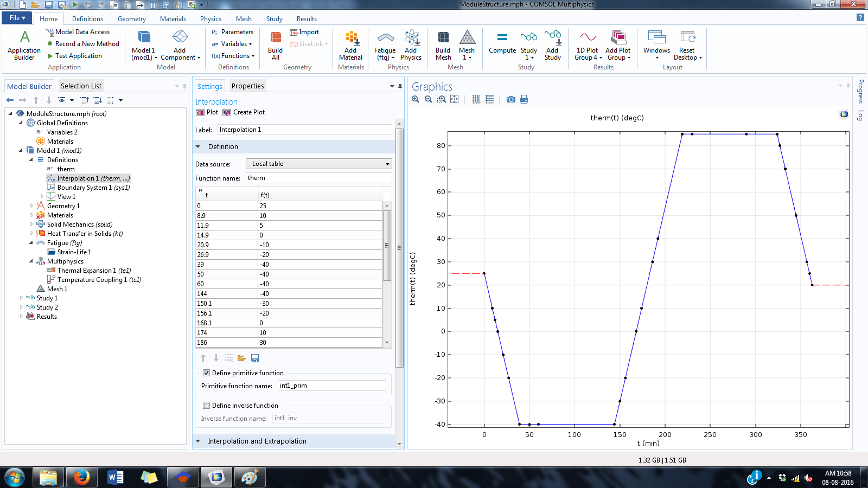This screenshot has height=488, width=868.
Task: Click the Function name input field
Action: pos(318,178)
